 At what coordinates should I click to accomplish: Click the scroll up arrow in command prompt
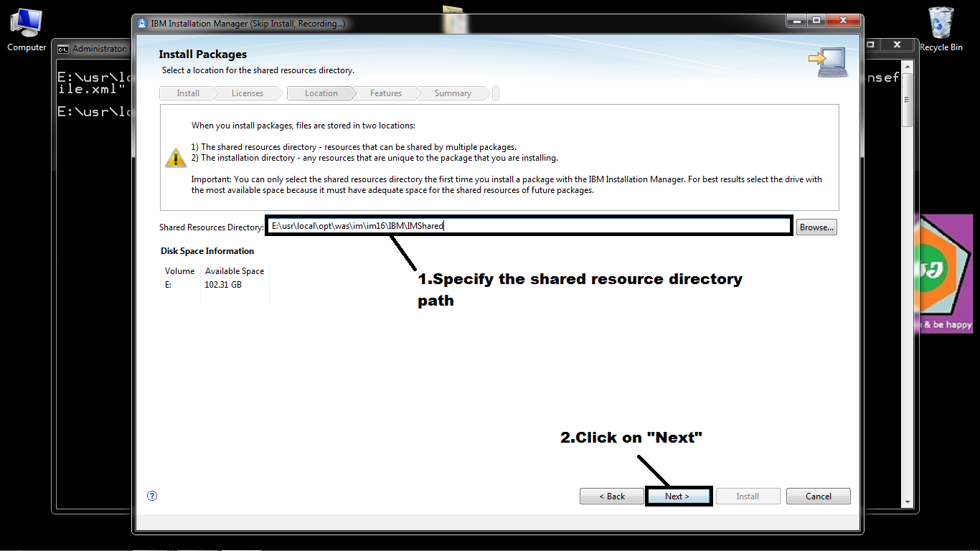[908, 65]
